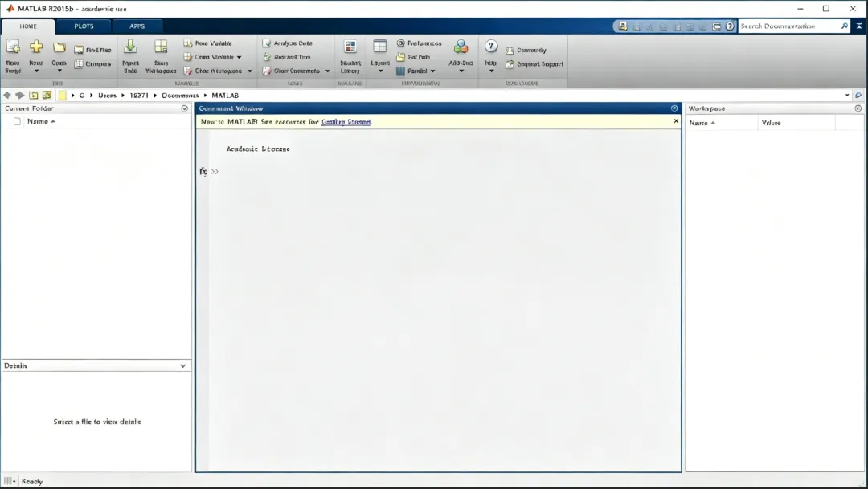Switch to the HOME tab
Image resolution: width=868 pixels, height=489 pixels.
coord(28,26)
